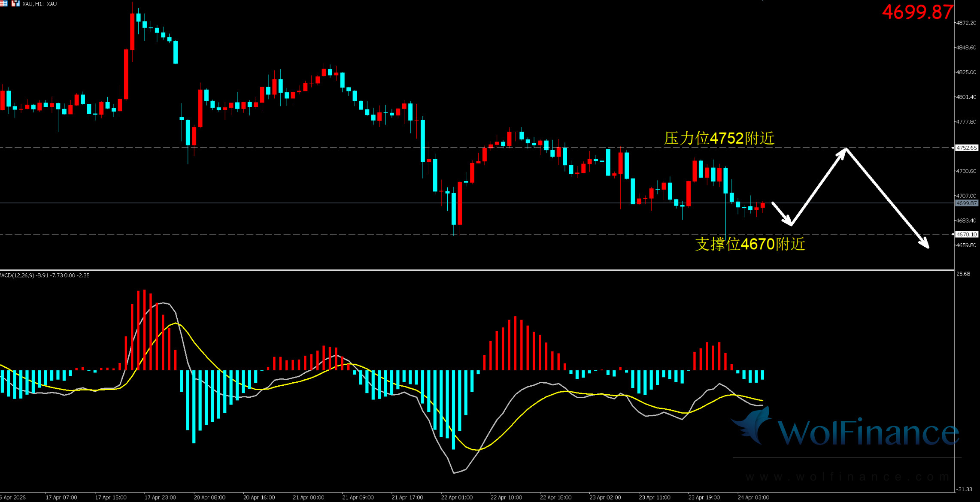This screenshot has width=980, height=502.
Task: Open the www.wolfinance.com watermark link
Action: pos(848,477)
